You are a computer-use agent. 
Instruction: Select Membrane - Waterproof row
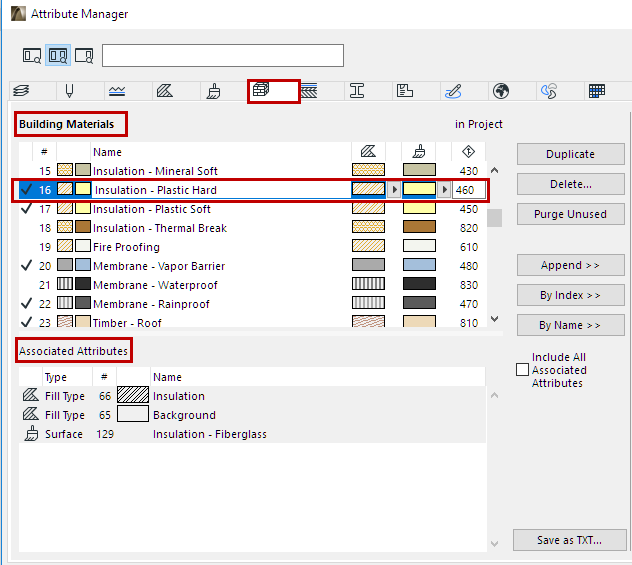252,285
